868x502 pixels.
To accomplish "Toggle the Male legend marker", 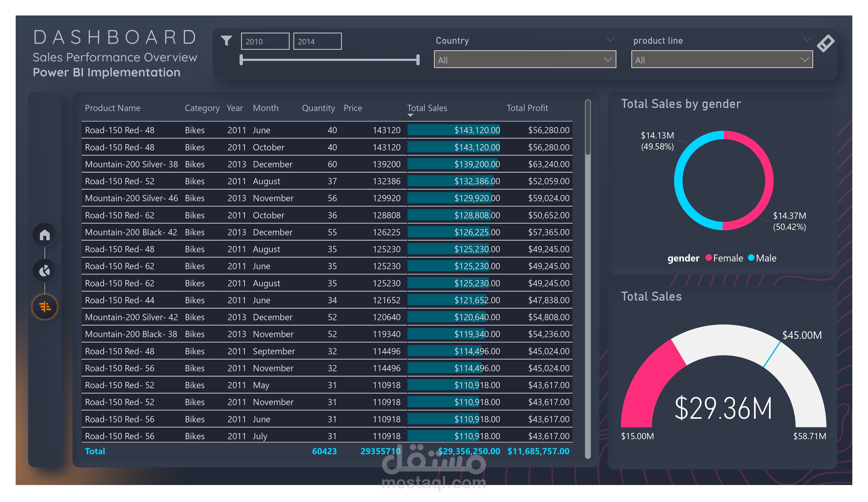I will (751, 258).
